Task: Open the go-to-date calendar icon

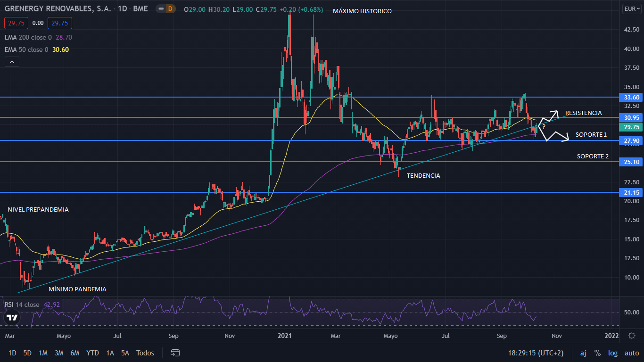Action: pyautogui.click(x=175, y=353)
